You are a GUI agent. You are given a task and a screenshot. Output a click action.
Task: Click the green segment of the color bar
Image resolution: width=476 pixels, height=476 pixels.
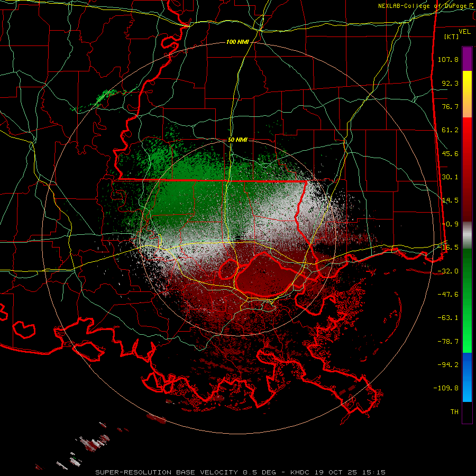point(467,300)
